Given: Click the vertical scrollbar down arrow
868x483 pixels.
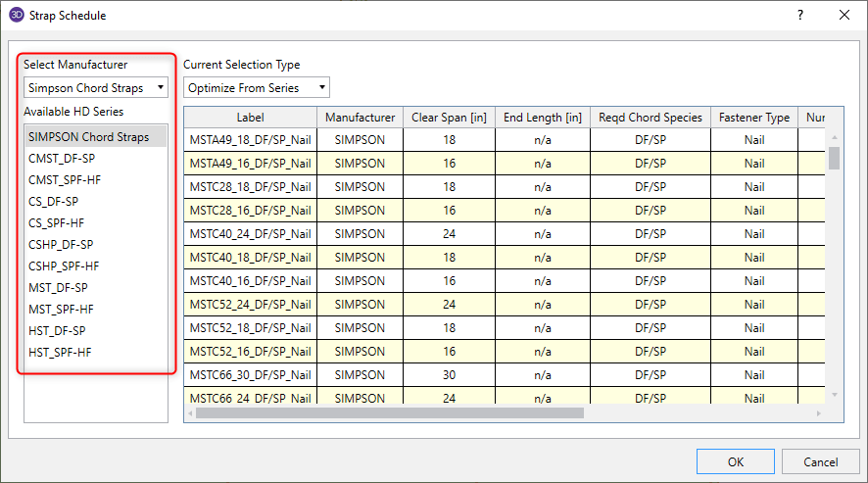Looking at the screenshot, I should click(x=834, y=395).
